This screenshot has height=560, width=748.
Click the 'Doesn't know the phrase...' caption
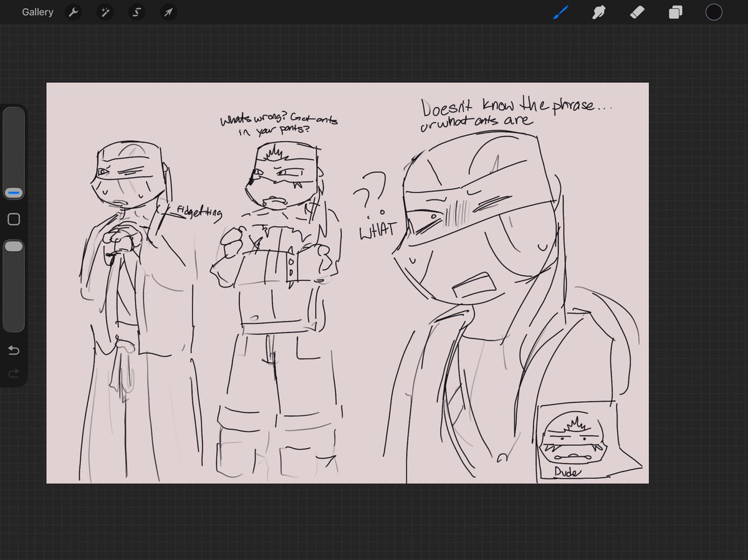[x=516, y=106]
